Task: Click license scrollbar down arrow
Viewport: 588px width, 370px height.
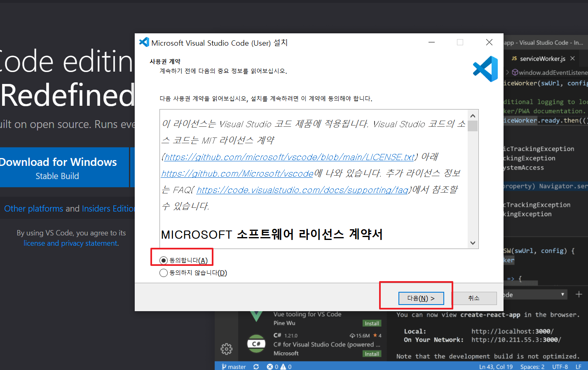Action: (473, 243)
